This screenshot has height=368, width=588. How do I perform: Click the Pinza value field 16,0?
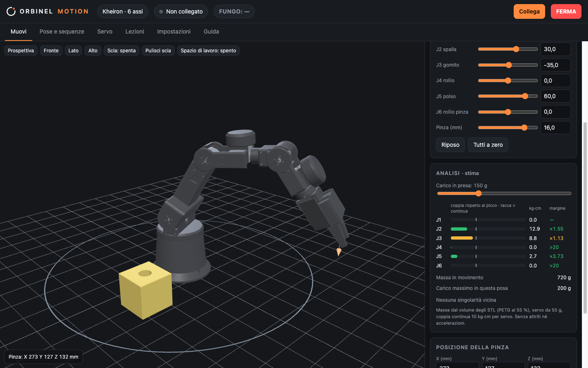tap(555, 128)
